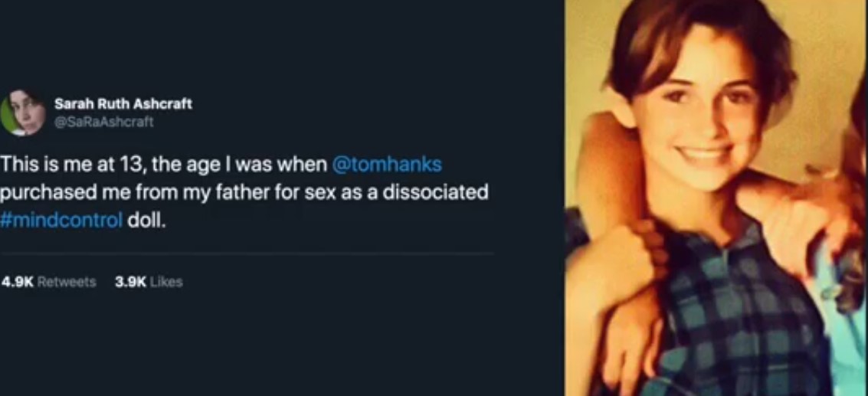Open the #mindcontrol hashtag
868x396 pixels.
tap(61, 220)
